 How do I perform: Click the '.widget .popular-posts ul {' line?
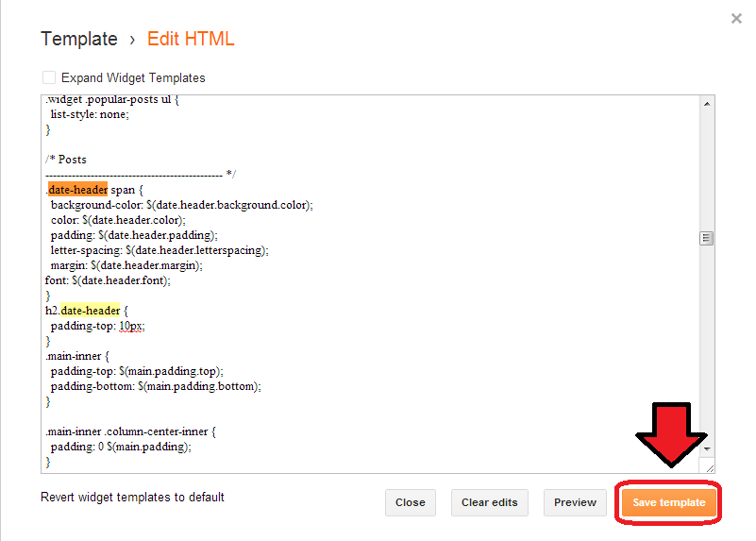(x=112, y=99)
